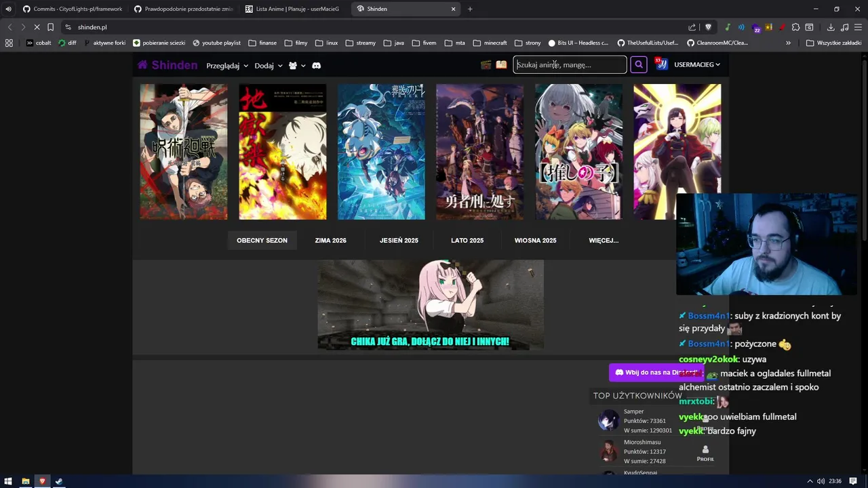868x488 pixels.
Task: Open the minecraft bookmarks folder
Action: coord(490,43)
